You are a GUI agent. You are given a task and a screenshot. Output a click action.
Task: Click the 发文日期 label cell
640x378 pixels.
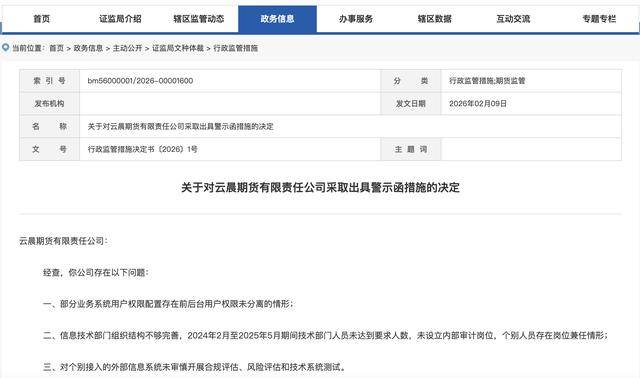[x=411, y=104]
